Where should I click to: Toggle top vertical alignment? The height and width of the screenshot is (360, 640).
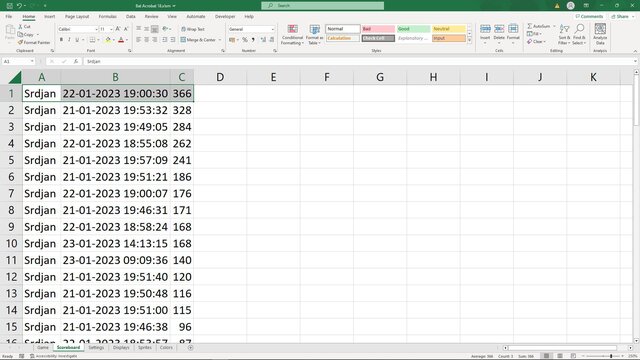(139, 29)
